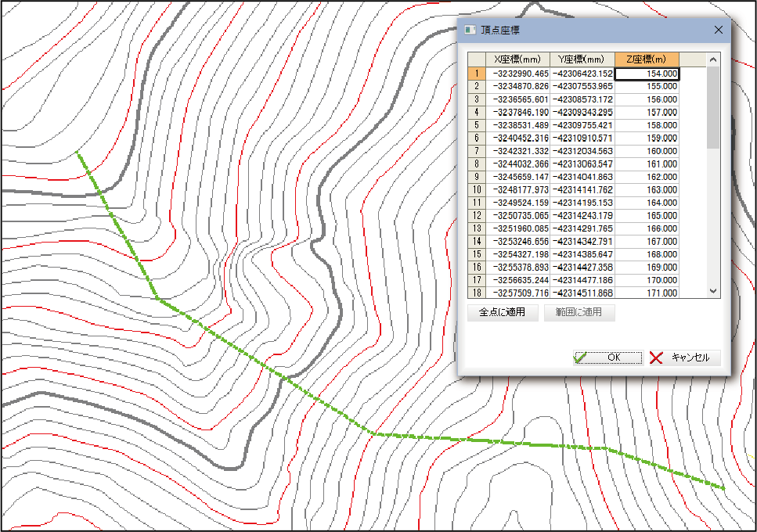Select row header 6
Image resolution: width=757 pixels, height=532 pixels.
(x=477, y=138)
